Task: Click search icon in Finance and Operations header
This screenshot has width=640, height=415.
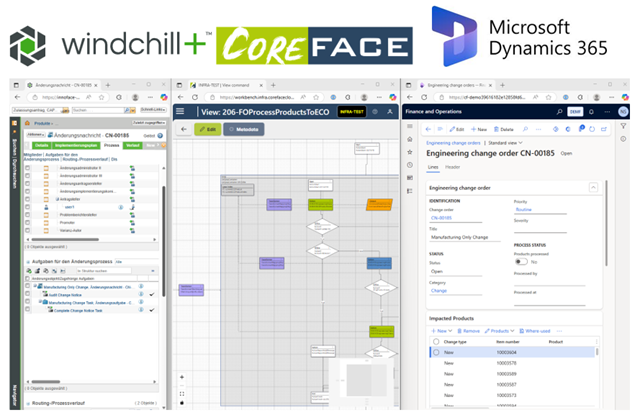Action: tap(559, 111)
